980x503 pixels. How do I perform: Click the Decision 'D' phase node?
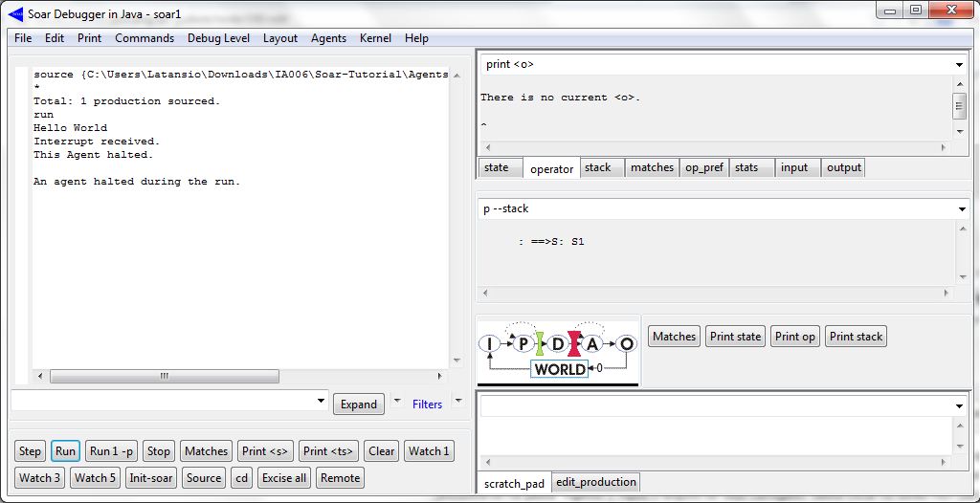tap(557, 344)
